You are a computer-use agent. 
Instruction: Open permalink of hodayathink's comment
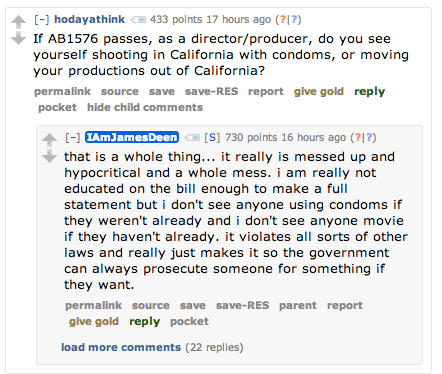click(62, 91)
